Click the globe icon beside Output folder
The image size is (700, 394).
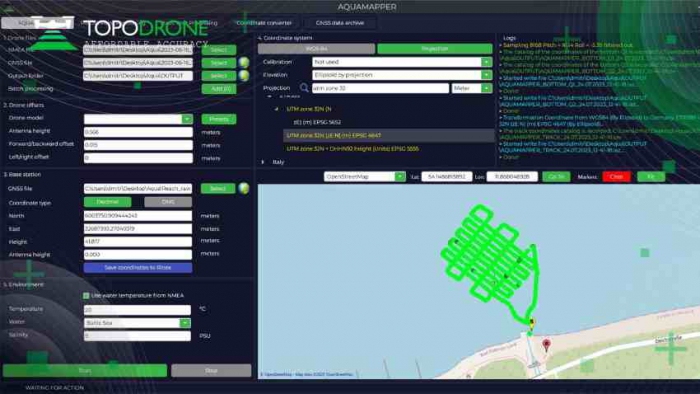tap(244, 75)
